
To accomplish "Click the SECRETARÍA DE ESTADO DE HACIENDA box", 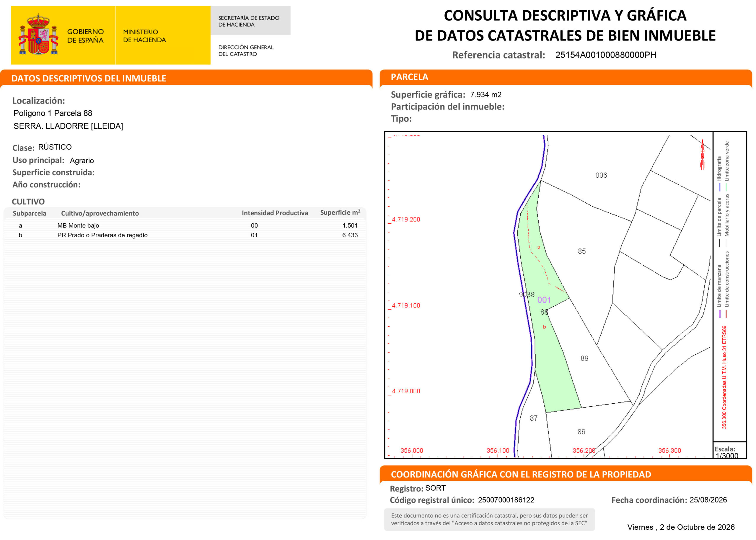I will [x=250, y=21].
